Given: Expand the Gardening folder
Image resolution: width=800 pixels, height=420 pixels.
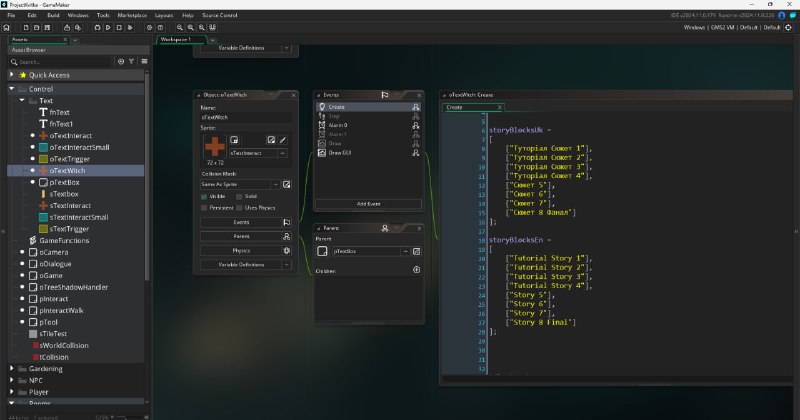Looking at the screenshot, I should pos(12,368).
